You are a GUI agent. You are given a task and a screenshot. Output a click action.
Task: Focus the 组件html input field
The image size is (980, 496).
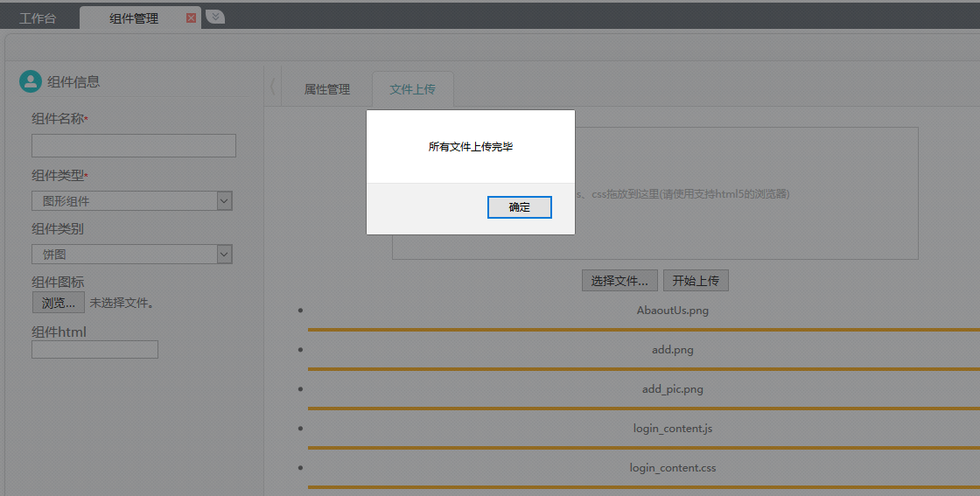pos(95,349)
